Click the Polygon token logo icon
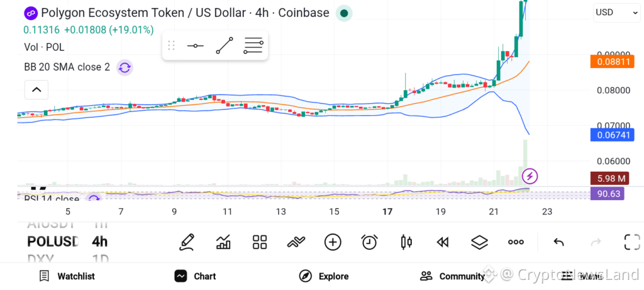644x290 pixels. pyautogui.click(x=30, y=13)
